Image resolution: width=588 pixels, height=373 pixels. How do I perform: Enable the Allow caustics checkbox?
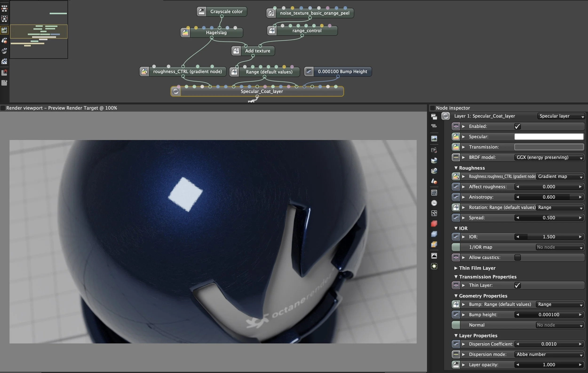pos(517,257)
